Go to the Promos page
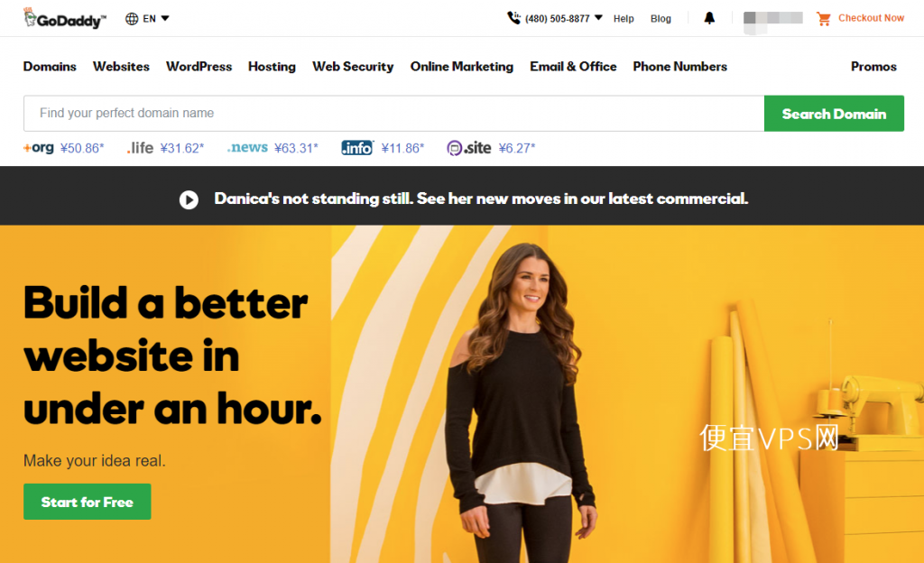 pyautogui.click(x=873, y=67)
